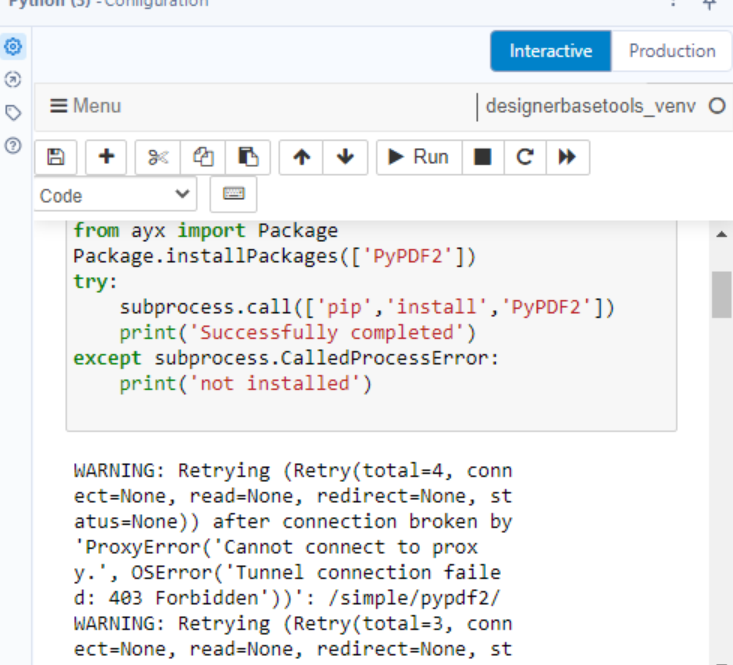Viewport: 733px width, 665px height.
Task: Save the notebook with the floppy icon
Action: pos(56,157)
